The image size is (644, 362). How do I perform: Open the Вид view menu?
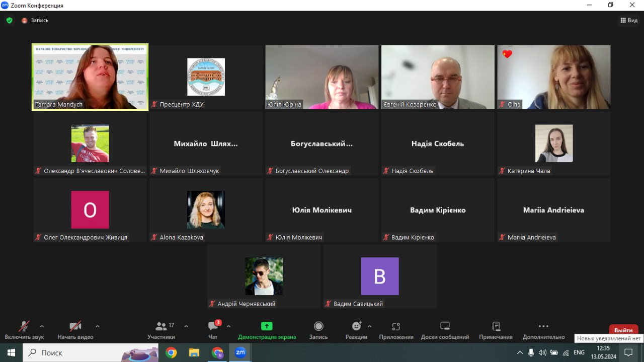[629, 21]
